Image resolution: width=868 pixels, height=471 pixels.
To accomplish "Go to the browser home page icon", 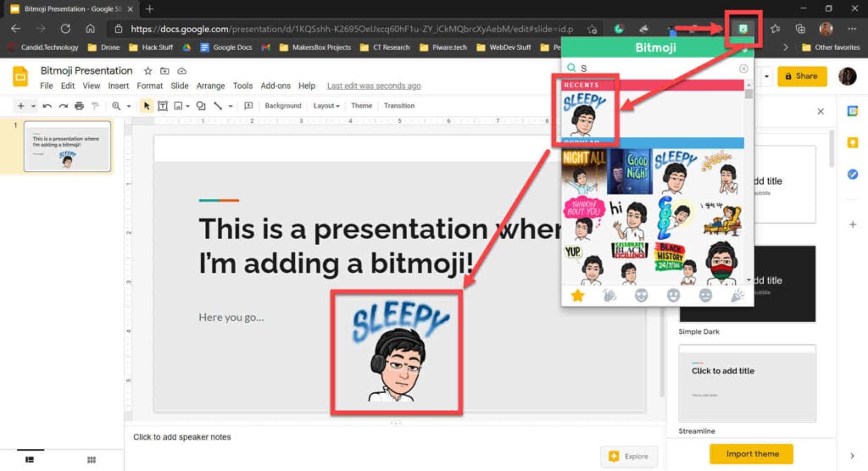I will pos(90,28).
